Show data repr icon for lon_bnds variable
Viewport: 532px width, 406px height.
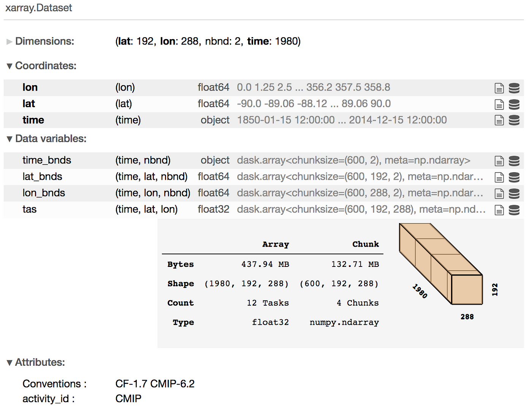[x=514, y=194]
